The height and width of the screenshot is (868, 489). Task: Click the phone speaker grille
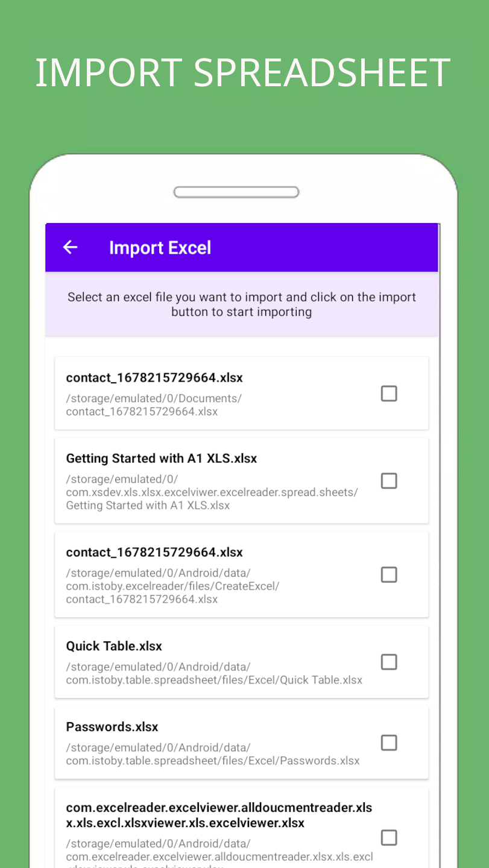[x=236, y=192]
